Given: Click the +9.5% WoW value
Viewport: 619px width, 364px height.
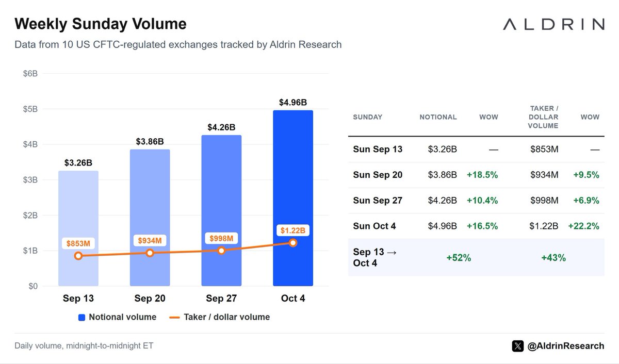Looking at the screenshot, I should [x=586, y=175].
